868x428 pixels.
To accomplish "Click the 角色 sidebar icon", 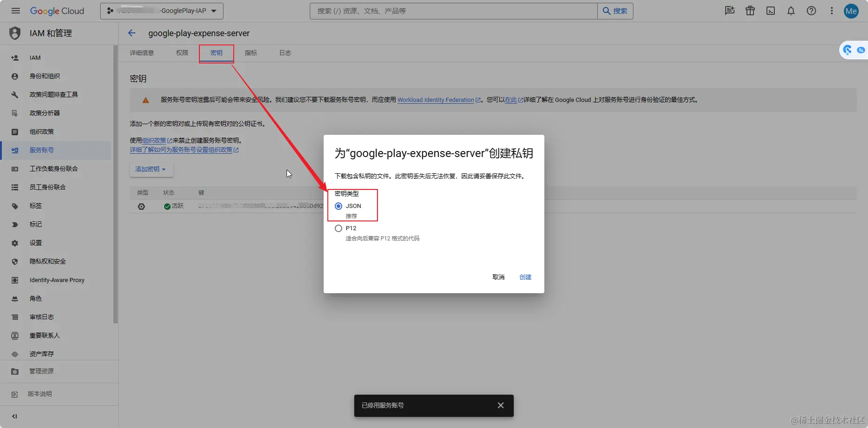I will coord(15,299).
